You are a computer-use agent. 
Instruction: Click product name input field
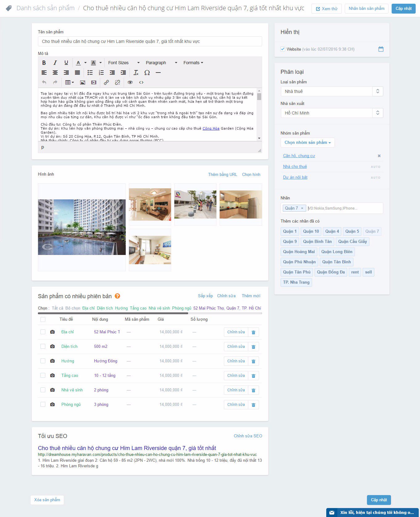coord(150,41)
